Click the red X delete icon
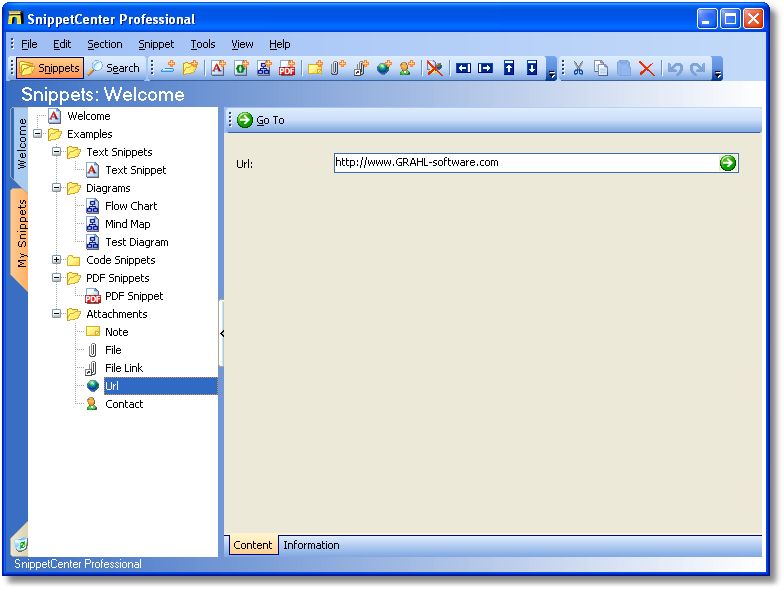 (646, 68)
